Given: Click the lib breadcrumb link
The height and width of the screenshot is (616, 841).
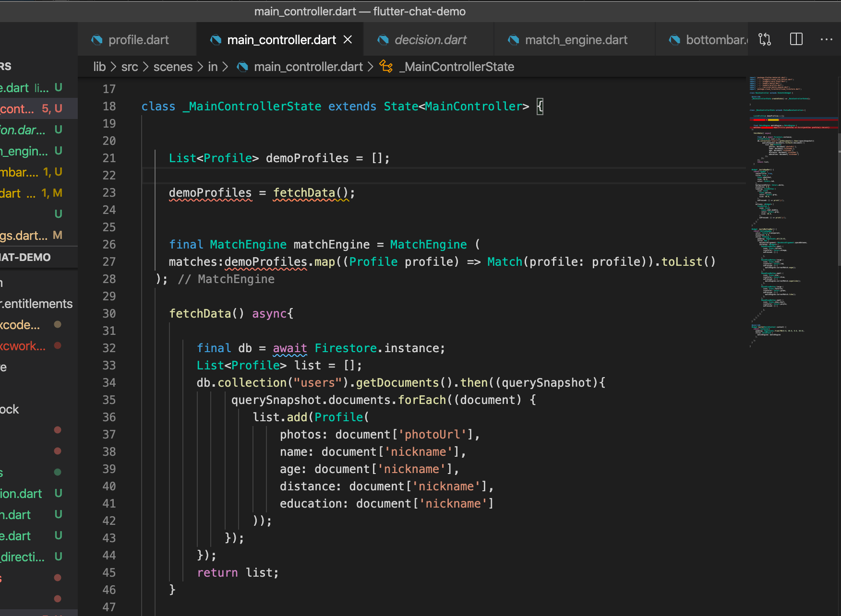Looking at the screenshot, I should tap(99, 67).
